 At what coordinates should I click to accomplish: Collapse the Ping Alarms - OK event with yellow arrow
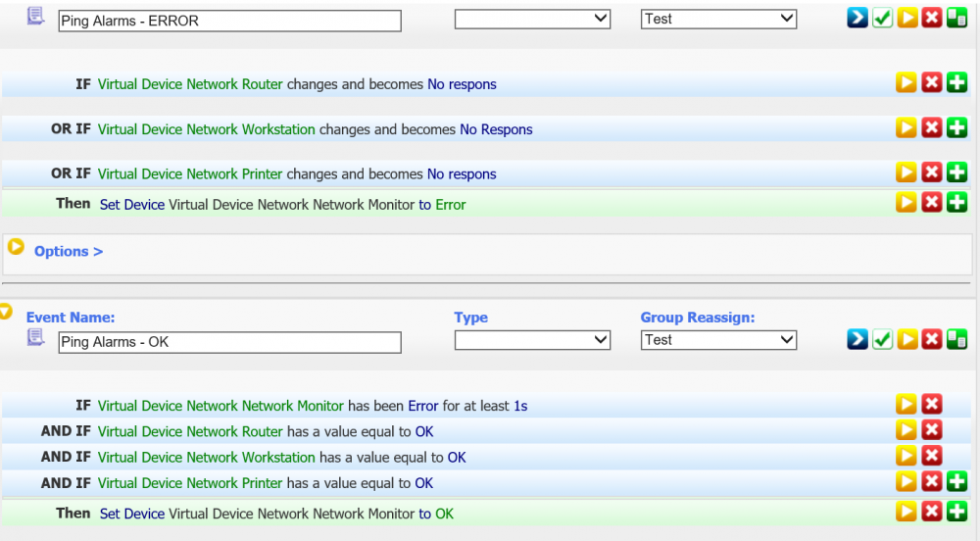(x=6, y=313)
